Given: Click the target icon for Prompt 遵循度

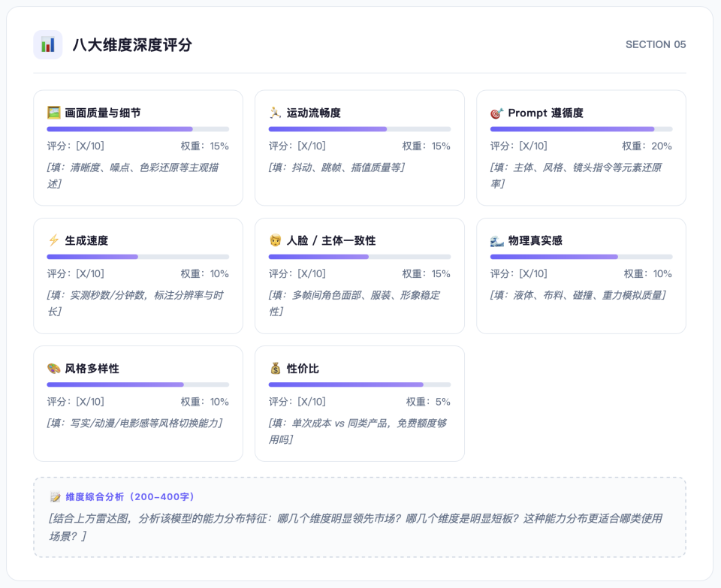Looking at the screenshot, I should 497,113.
